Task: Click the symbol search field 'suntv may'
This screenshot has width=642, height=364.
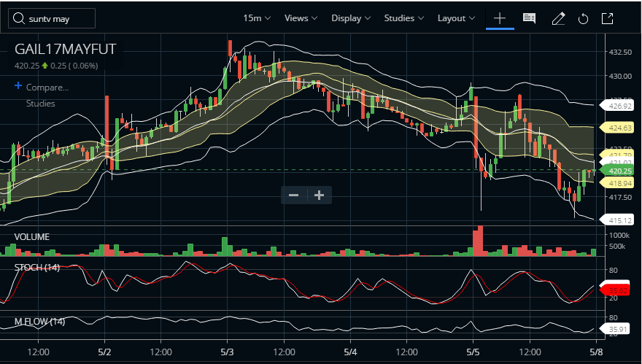Action: [x=52, y=18]
